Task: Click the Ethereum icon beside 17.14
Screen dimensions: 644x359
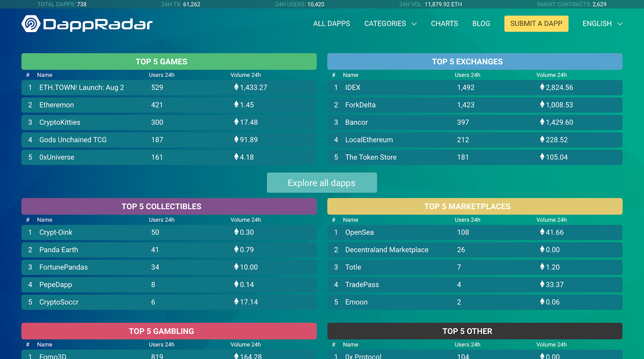Action: 236,301
